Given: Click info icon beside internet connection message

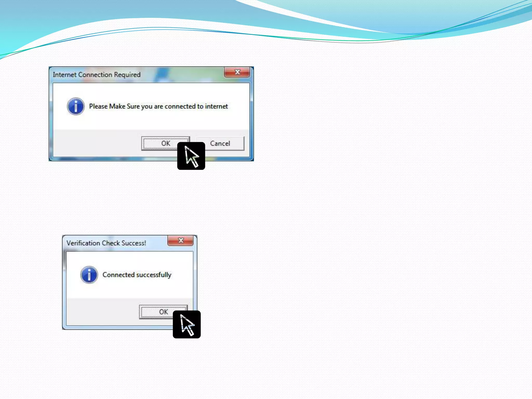Looking at the screenshot, I should [x=76, y=106].
